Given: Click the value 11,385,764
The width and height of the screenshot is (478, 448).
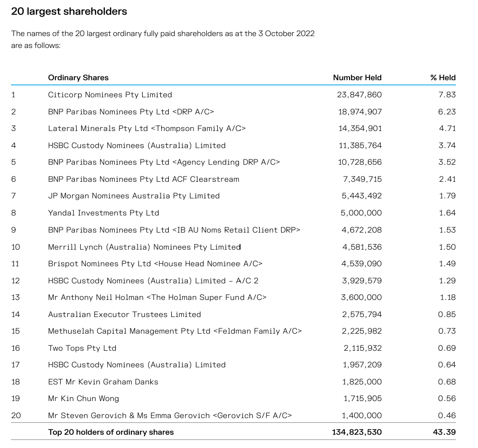Looking at the screenshot, I should tap(360, 146).
